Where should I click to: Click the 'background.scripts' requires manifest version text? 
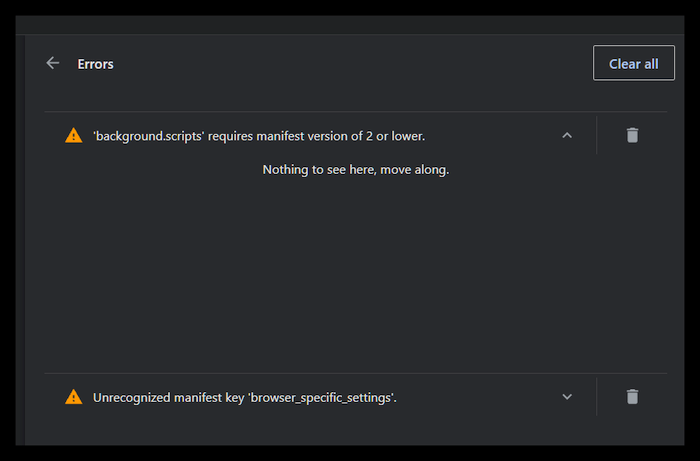pos(259,135)
